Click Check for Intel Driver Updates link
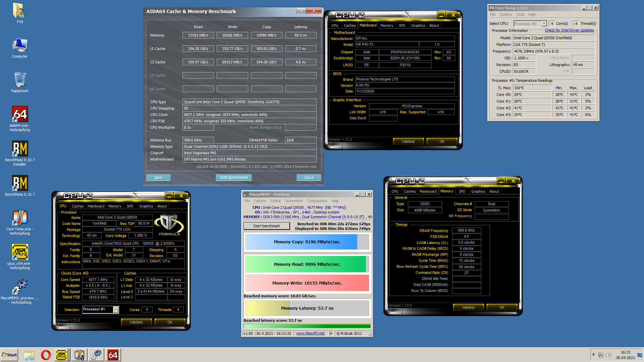Image resolution: width=644 pixels, height=362 pixels. (x=569, y=30)
